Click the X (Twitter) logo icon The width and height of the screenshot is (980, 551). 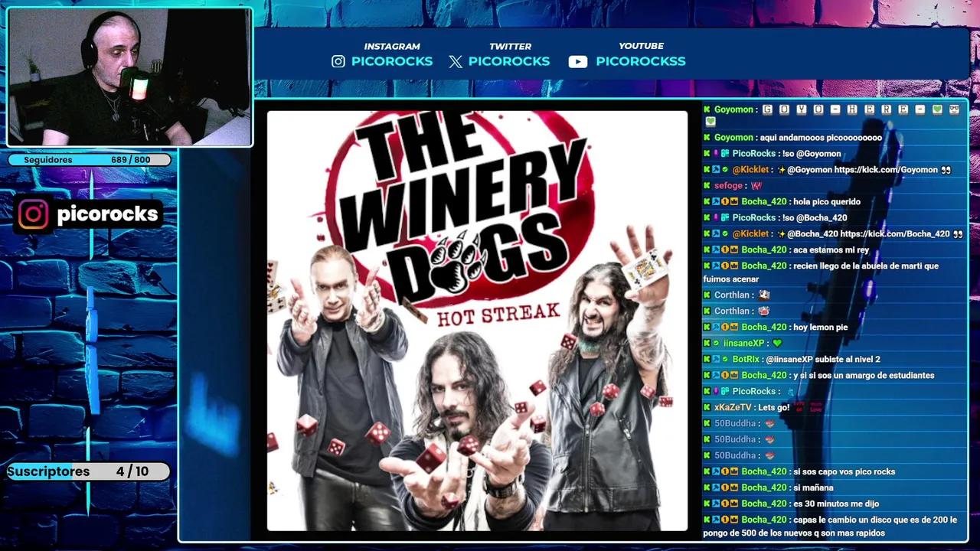[x=456, y=62]
